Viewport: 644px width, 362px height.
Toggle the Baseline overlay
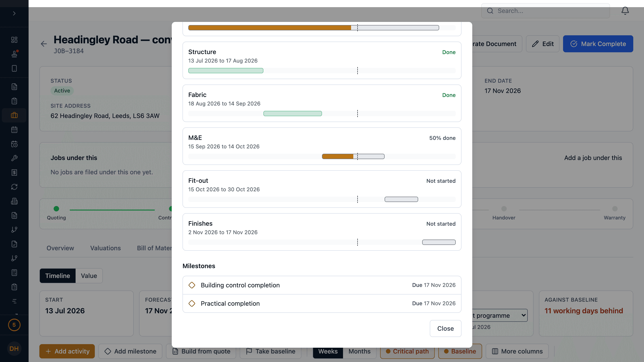click(460, 351)
